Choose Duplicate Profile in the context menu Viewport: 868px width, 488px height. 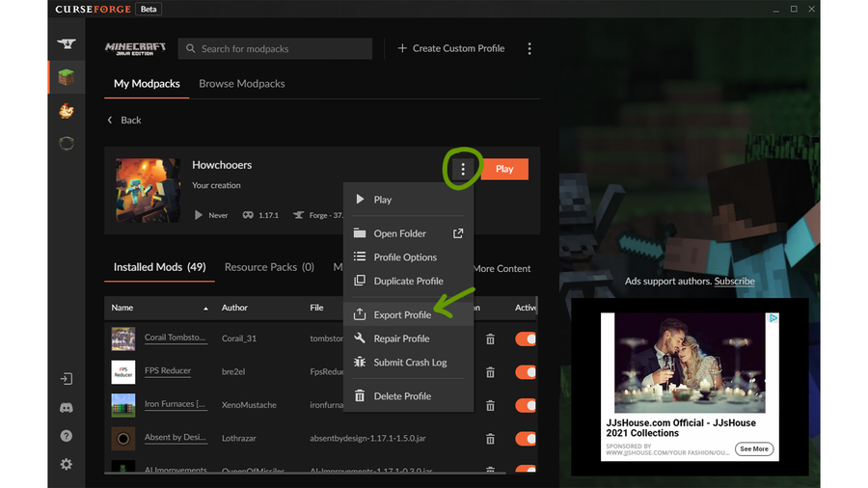pos(409,281)
